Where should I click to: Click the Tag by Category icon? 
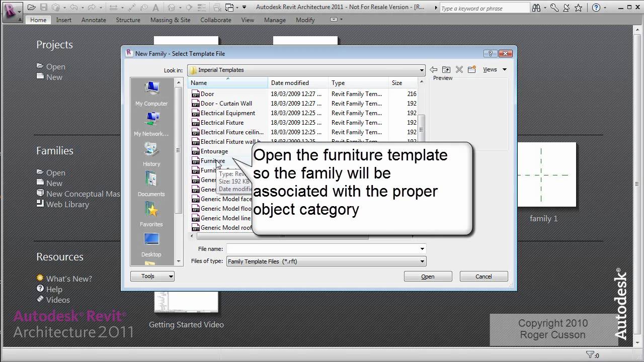[x=144, y=8]
